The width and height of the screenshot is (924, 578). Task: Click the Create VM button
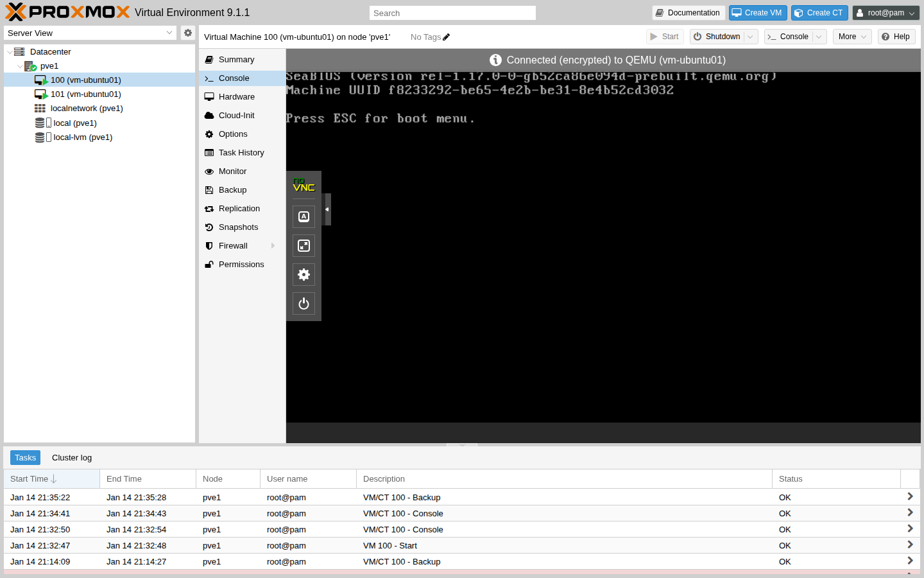(758, 12)
